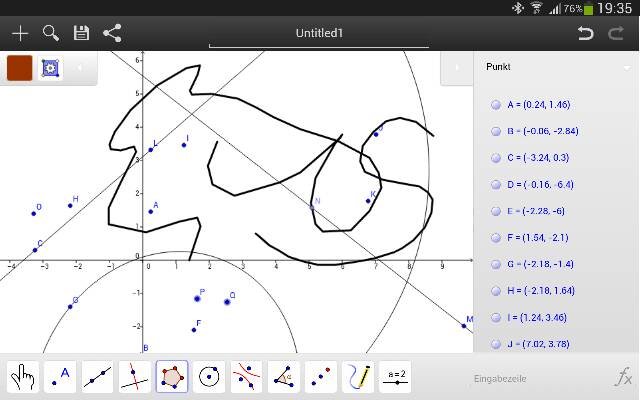Screen dimensions: 640x400
Task: Select the Perpendicular line tool
Action: pos(134,377)
